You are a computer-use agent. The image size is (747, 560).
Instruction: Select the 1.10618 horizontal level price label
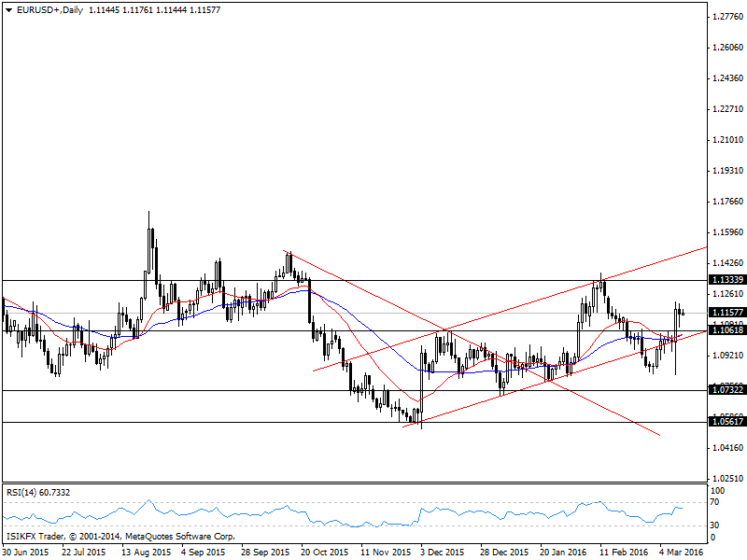coord(727,330)
